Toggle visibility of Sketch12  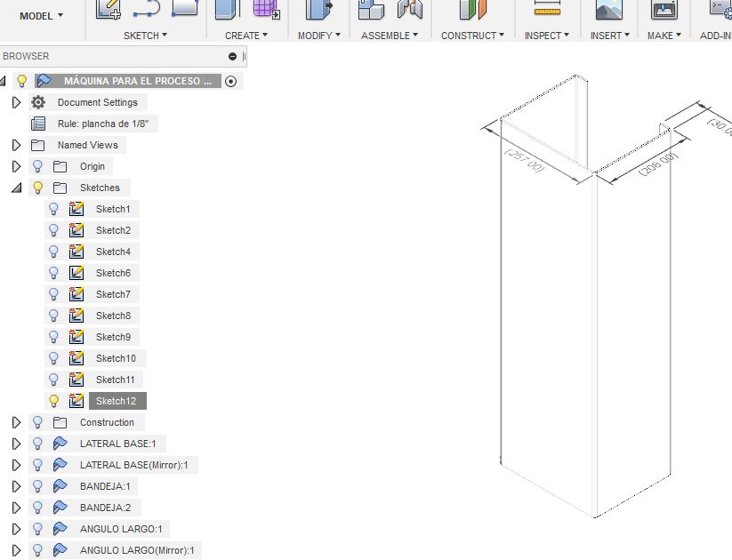click(x=53, y=401)
